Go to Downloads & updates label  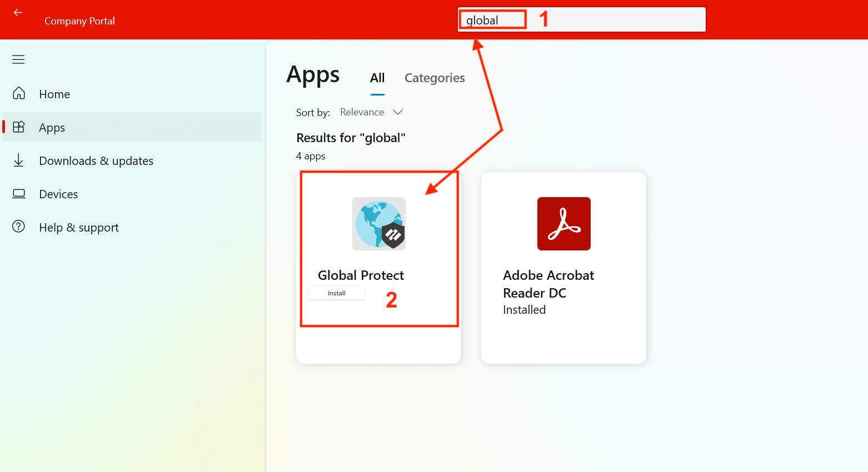(x=96, y=161)
